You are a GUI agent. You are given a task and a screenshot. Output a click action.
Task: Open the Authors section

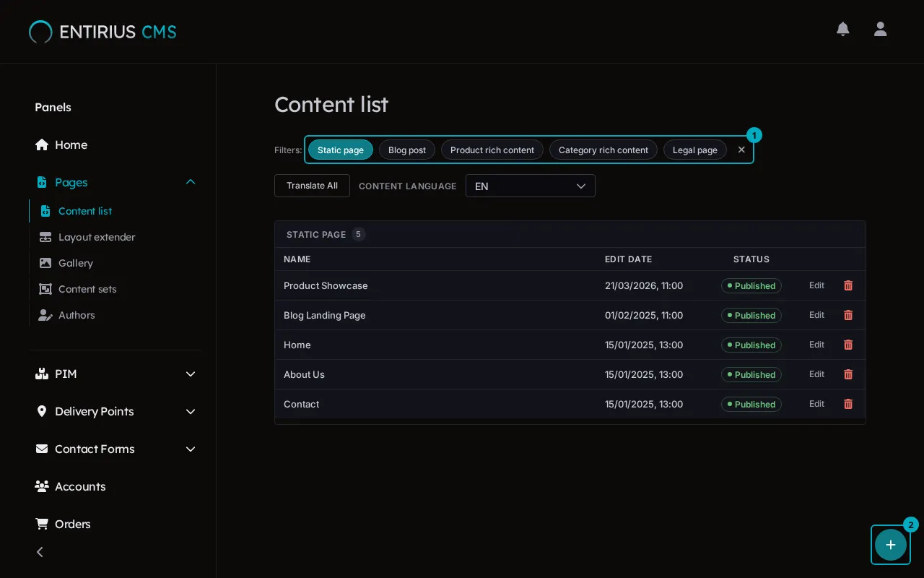[115, 315]
